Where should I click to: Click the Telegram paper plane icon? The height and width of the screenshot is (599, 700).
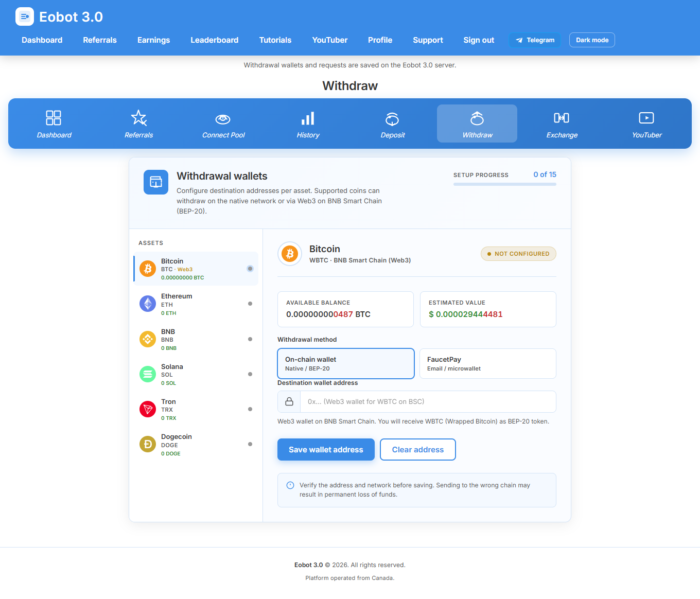pyautogui.click(x=519, y=40)
